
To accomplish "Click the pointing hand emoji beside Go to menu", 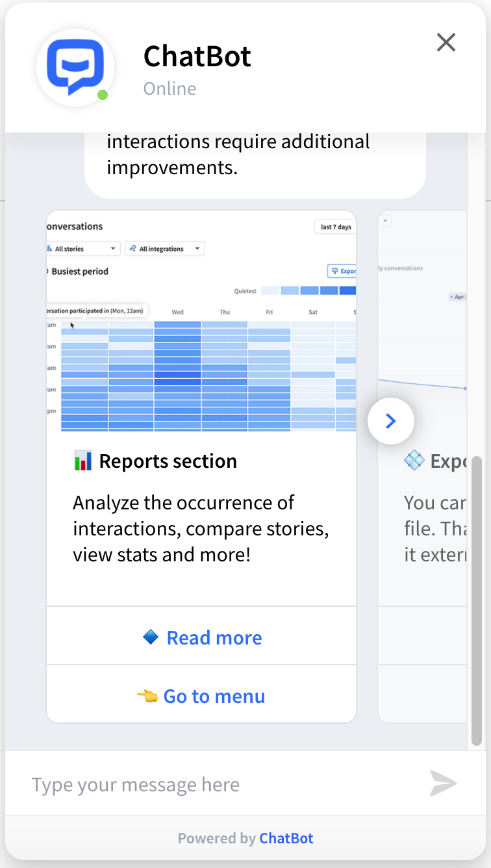I will pos(147,696).
